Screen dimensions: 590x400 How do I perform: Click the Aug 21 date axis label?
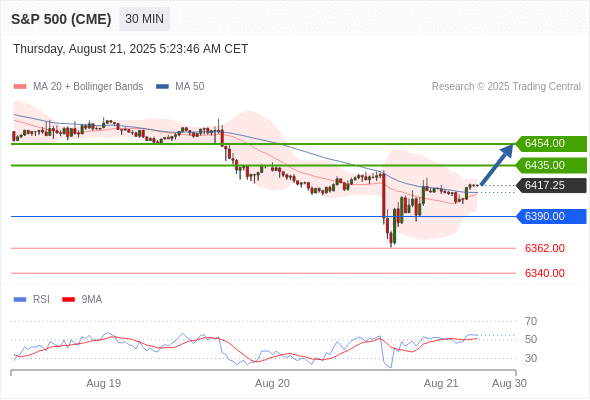pos(441,383)
